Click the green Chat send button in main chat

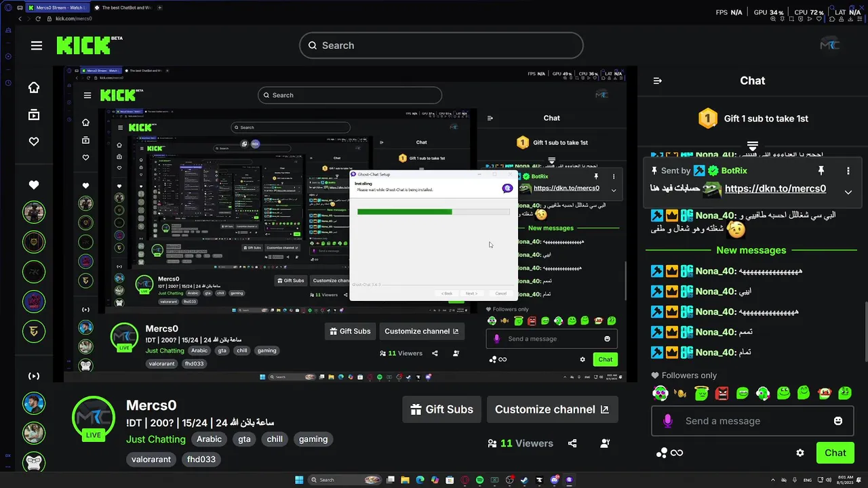[x=835, y=453]
